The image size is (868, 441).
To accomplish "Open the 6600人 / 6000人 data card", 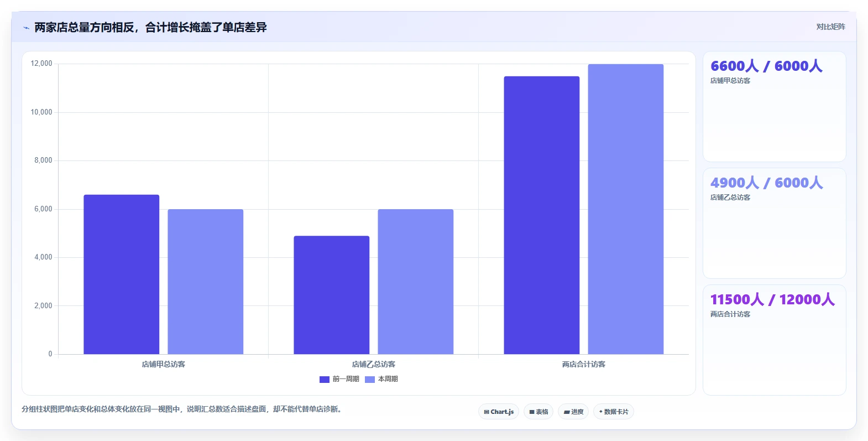I will click(775, 107).
